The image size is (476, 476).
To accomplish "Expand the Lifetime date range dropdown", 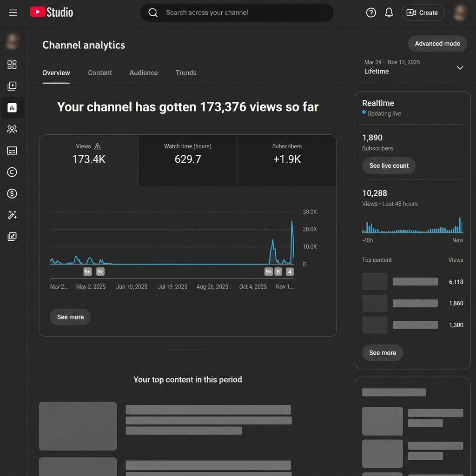I will (460, 68).
